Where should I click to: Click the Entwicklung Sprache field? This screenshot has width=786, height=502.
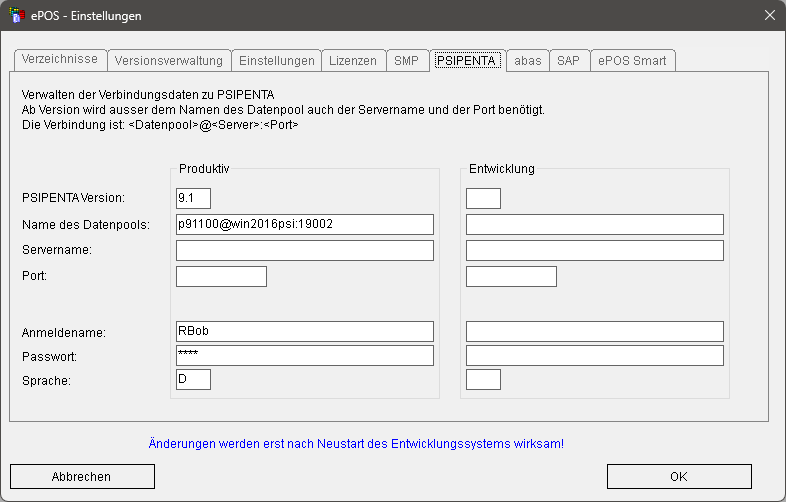[x=483, y=379]
